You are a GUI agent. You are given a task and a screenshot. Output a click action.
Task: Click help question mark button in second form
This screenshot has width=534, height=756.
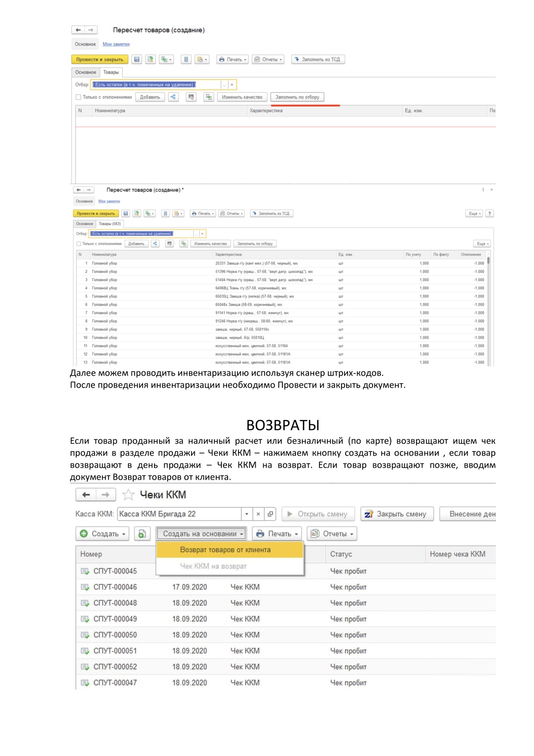[490, 213]
